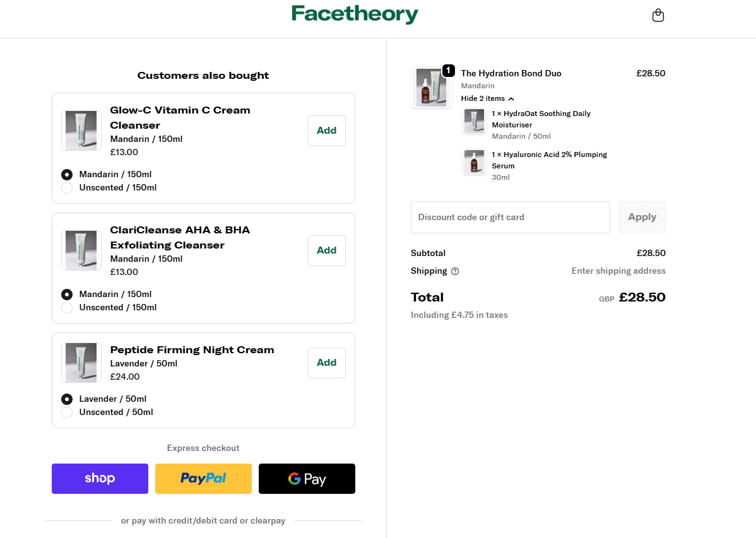Viewport: 756px width, 538px height.
Task: Click the Facetheory logo
Action: tap(355, 15)
